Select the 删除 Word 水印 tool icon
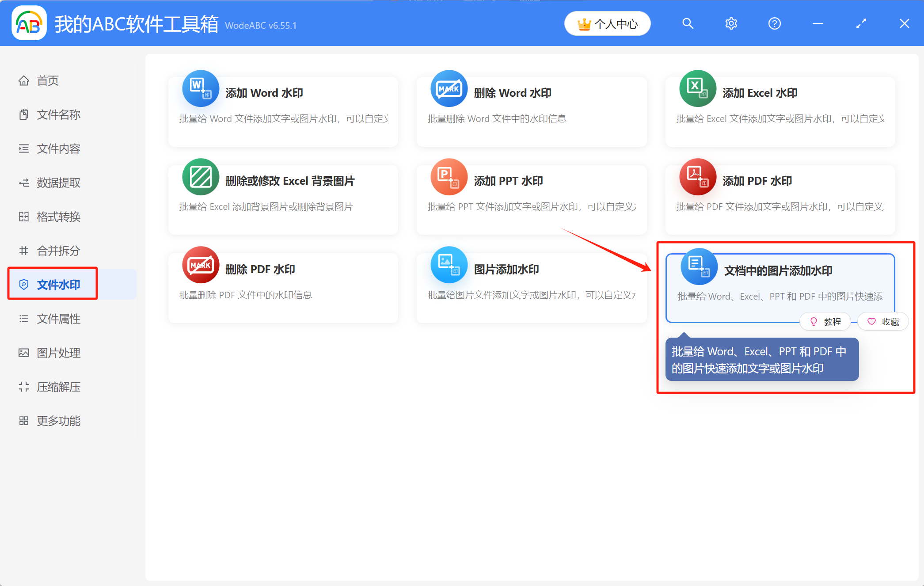Image resolution: width=924 pixels, height=586 pixels. tap(449, 88)
